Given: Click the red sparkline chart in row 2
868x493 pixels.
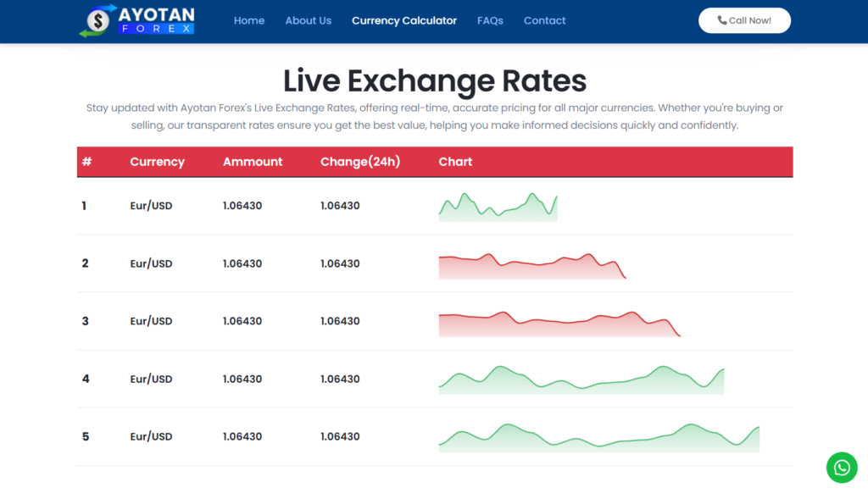Looking at the screenshot, I should (531, 265).
